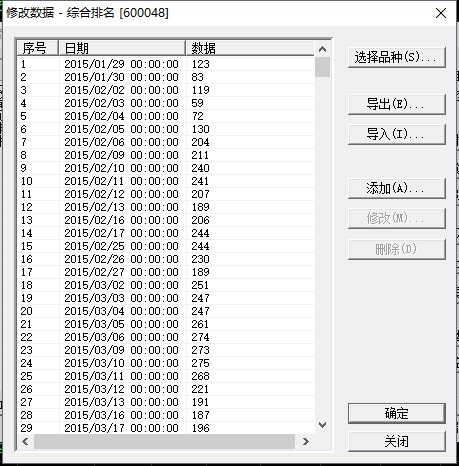The height and width of the screenshot is (466, 459).
Task: Select row dated 2015/03/06 00:00:00
Action: pyautogui.click(x=166, y=337)
